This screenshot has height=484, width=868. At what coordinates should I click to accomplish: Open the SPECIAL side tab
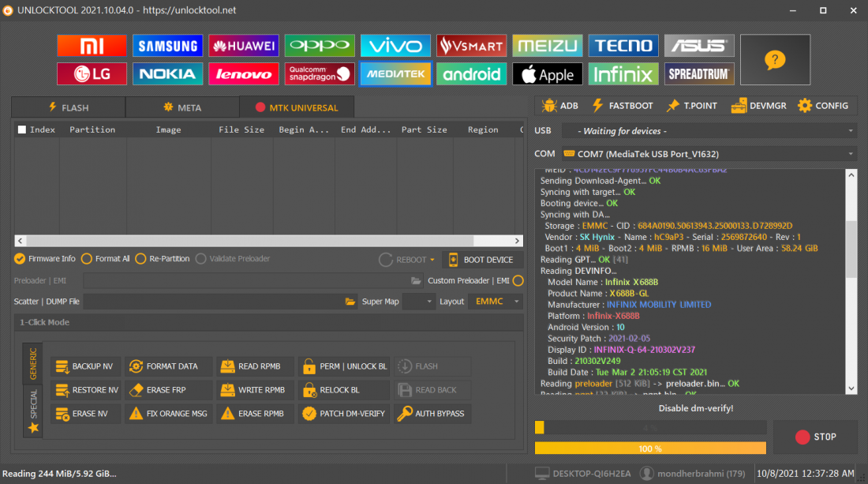click(33, 411)
